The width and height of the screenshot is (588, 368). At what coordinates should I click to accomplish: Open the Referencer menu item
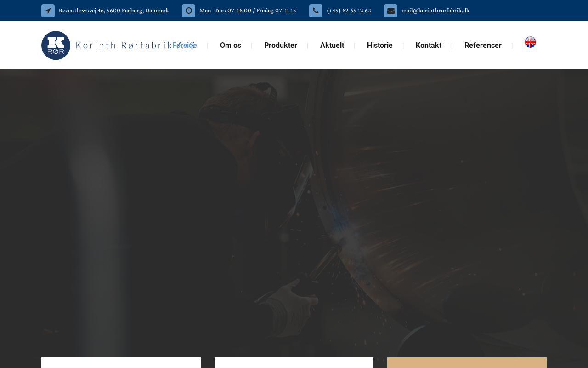tap(483, 45)
